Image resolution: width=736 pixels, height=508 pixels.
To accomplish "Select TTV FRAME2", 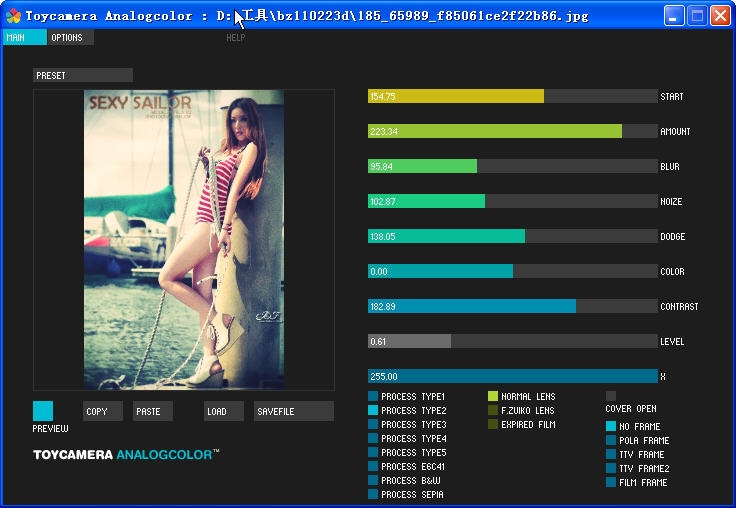I will point(611,468).
